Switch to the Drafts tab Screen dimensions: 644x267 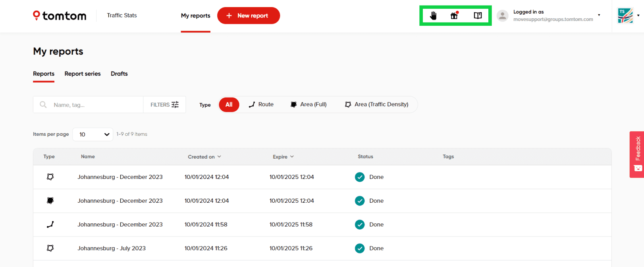(119, 74)
